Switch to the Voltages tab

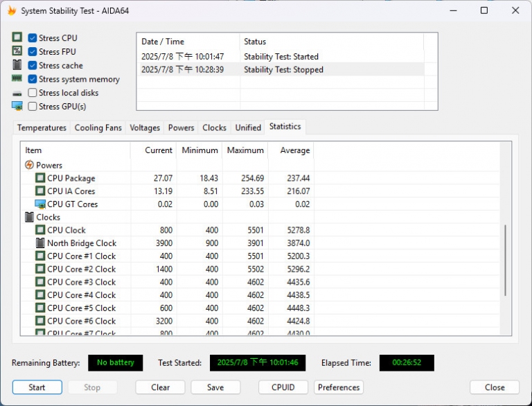[x=145, y=127]
